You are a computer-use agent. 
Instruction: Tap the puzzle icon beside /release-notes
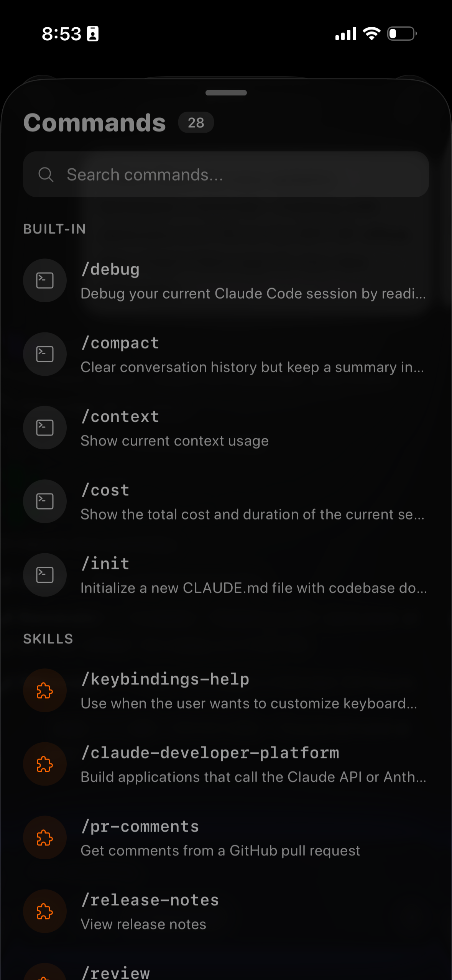45,911
